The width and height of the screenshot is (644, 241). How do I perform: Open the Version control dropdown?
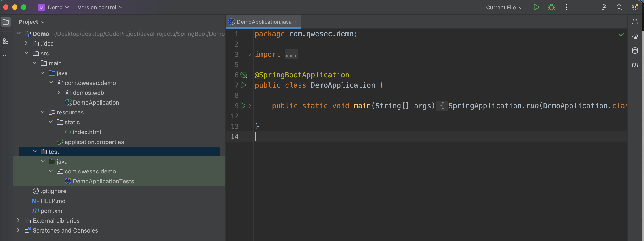pos(100,7)
